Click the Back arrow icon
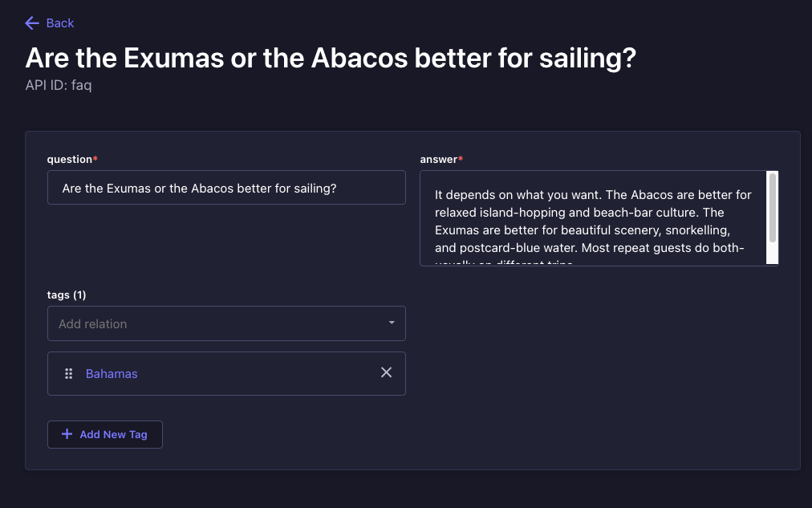 coord(32,23)
